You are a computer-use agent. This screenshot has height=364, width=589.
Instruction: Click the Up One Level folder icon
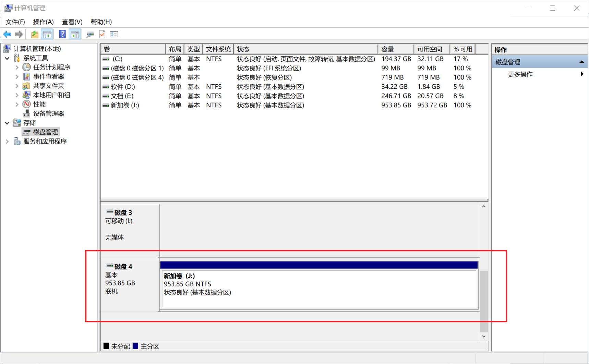(35, 34)
